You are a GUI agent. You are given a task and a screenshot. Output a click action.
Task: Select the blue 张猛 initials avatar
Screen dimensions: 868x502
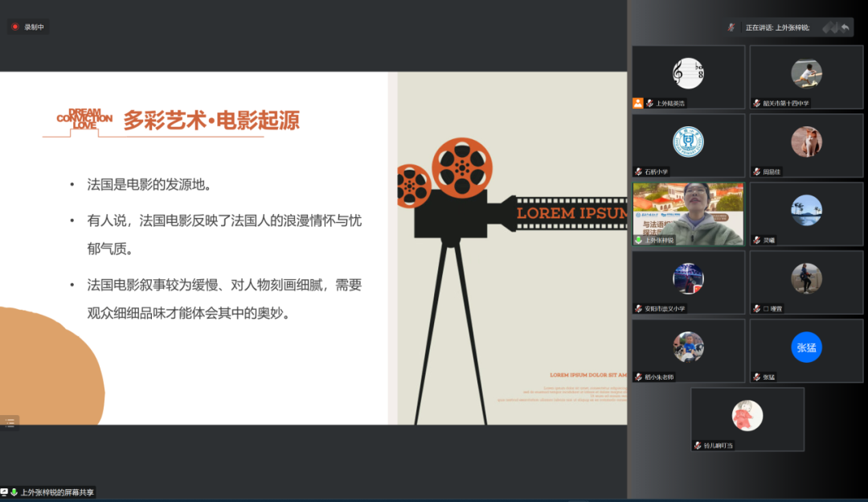(806, 347)
